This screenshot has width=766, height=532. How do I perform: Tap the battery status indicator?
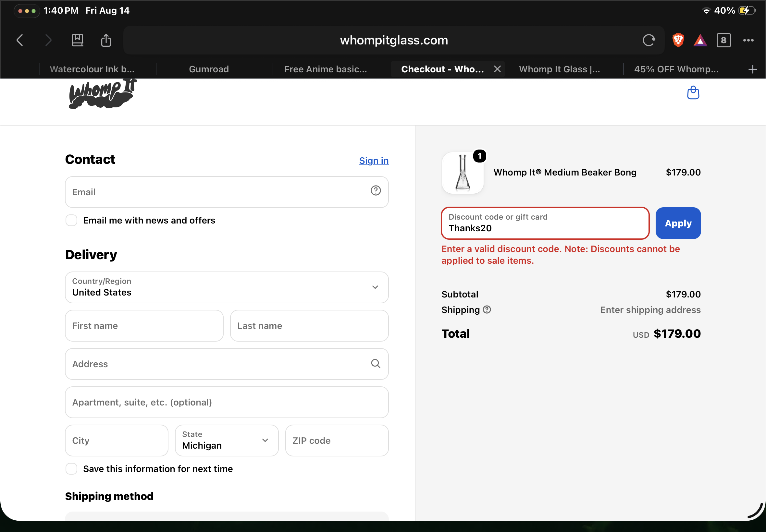(746, 11)
